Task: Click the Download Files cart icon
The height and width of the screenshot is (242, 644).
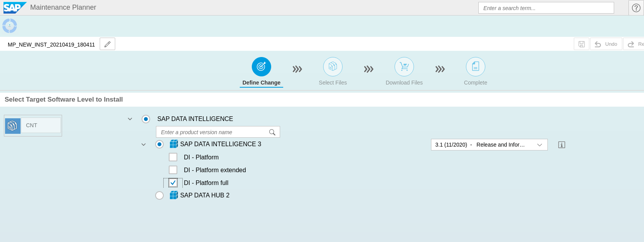Action: (x=404, y=67)
